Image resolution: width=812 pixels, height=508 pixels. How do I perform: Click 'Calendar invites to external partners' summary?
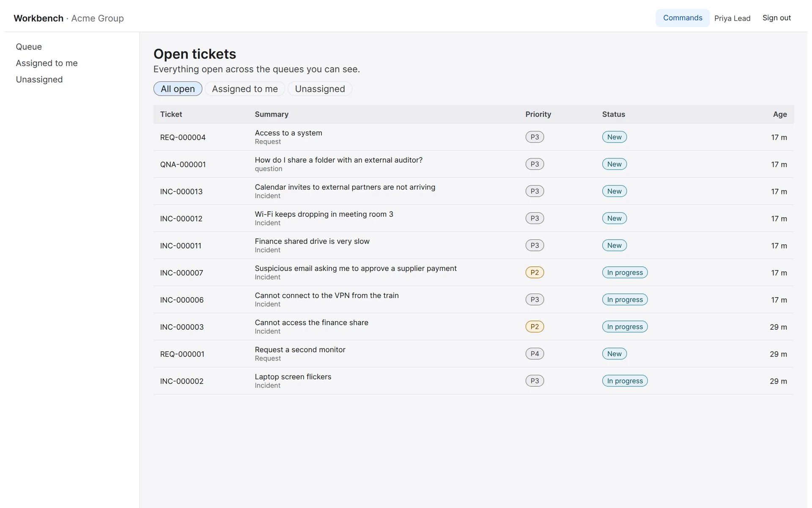(345, 187)
